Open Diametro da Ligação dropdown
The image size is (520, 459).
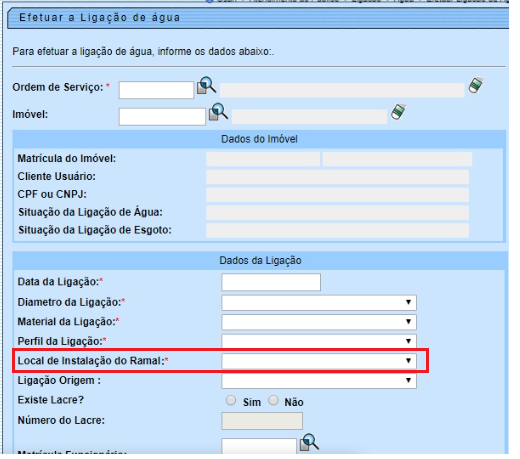pyautogui.click(x=319, y=303)
